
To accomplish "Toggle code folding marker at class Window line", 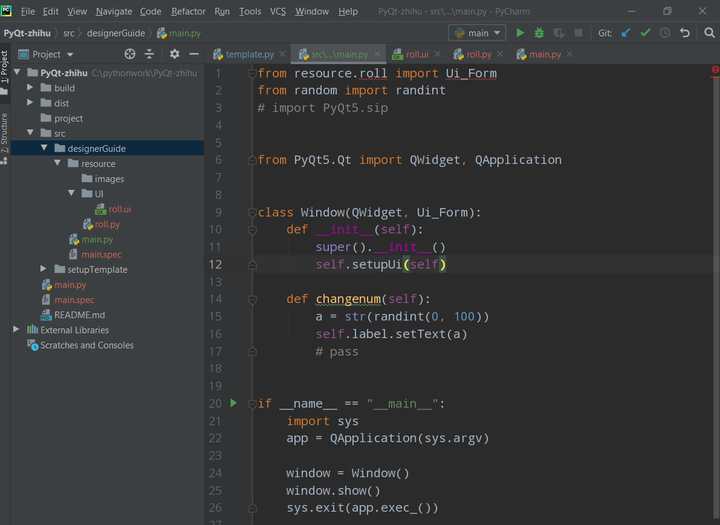I will (252, 213).
